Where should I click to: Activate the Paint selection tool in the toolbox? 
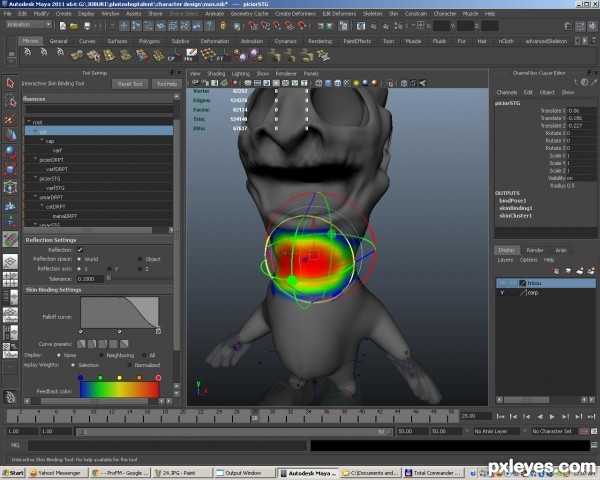[x=10, y=118]
